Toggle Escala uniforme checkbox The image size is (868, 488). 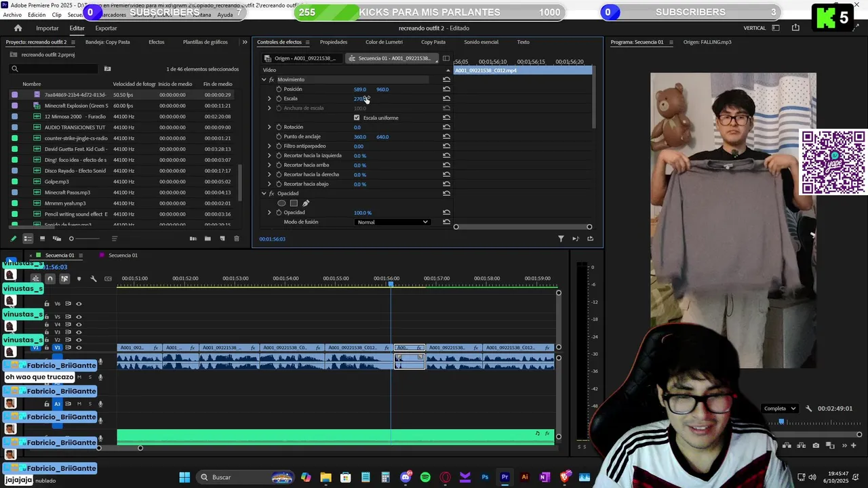[x=357, y=118]
